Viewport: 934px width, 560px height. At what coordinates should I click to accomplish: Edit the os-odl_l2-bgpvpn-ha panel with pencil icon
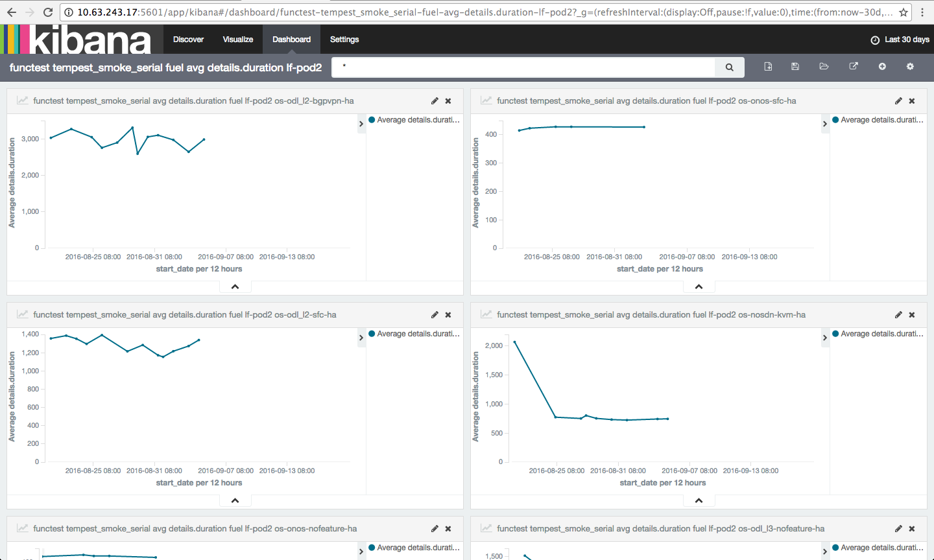[435, 101]
